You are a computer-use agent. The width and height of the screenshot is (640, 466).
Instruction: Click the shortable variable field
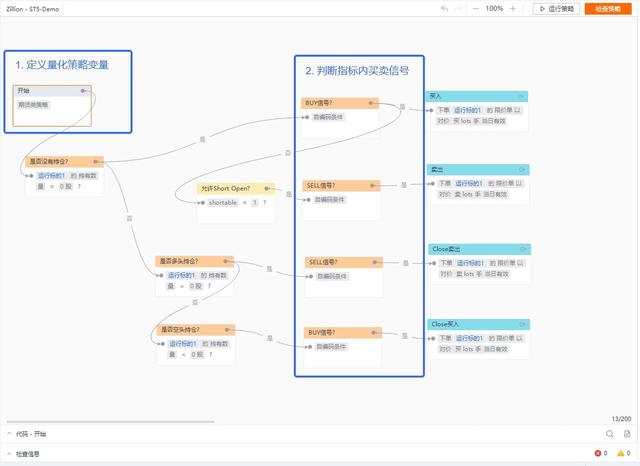[223, 202]
